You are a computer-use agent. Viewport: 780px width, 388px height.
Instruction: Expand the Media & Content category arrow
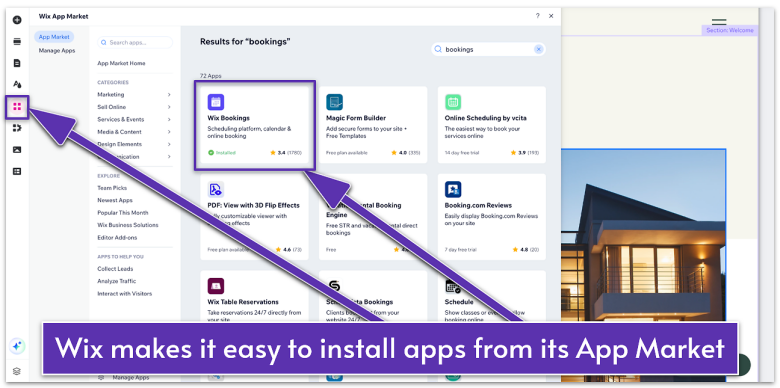pos(169,132)
